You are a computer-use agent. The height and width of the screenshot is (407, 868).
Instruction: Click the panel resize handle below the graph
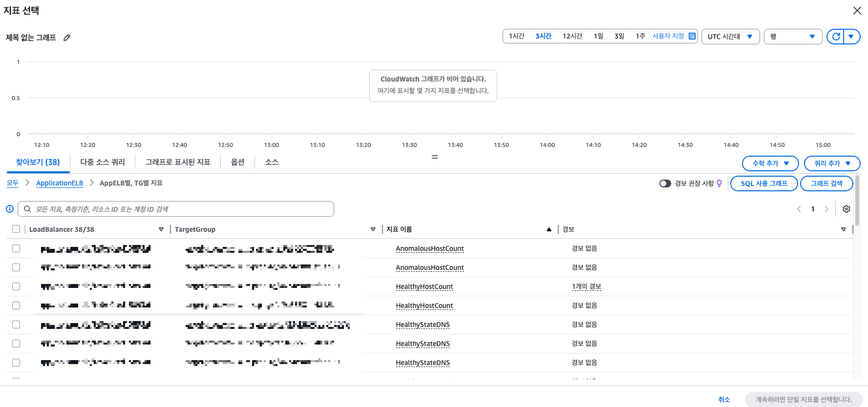tap(434, 157)
